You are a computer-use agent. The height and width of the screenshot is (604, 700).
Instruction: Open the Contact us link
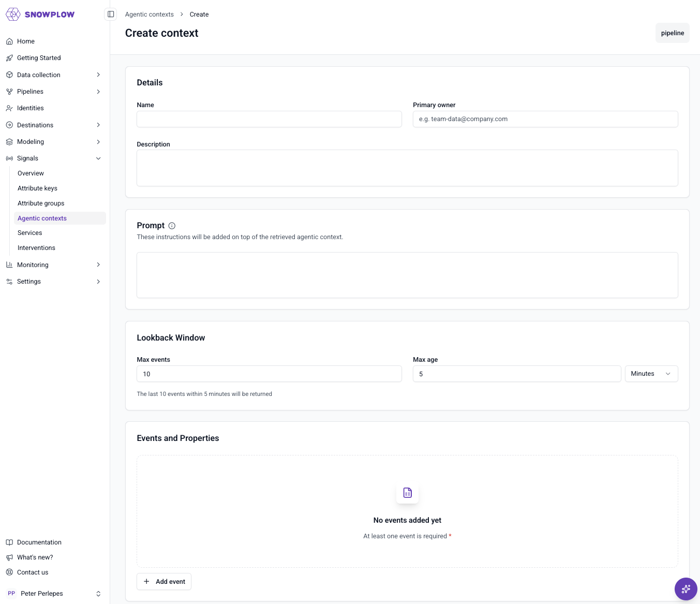33,572
